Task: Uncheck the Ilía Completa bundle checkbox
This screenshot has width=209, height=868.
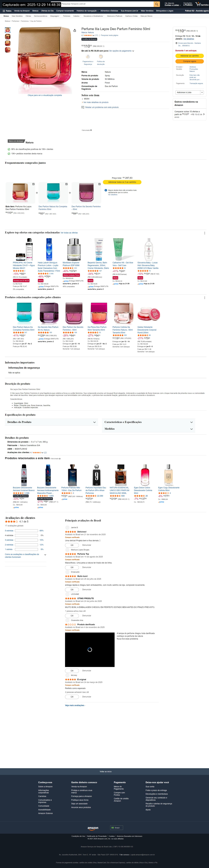Action: click(66, 184)
